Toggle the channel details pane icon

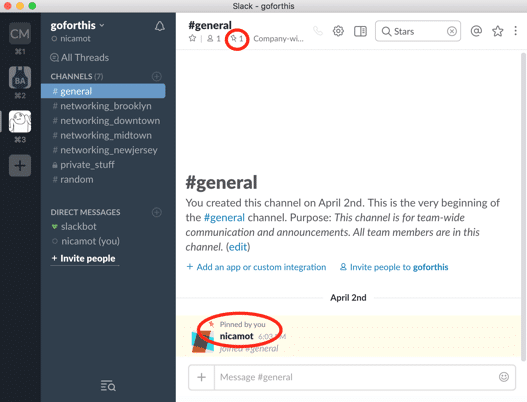360,31
